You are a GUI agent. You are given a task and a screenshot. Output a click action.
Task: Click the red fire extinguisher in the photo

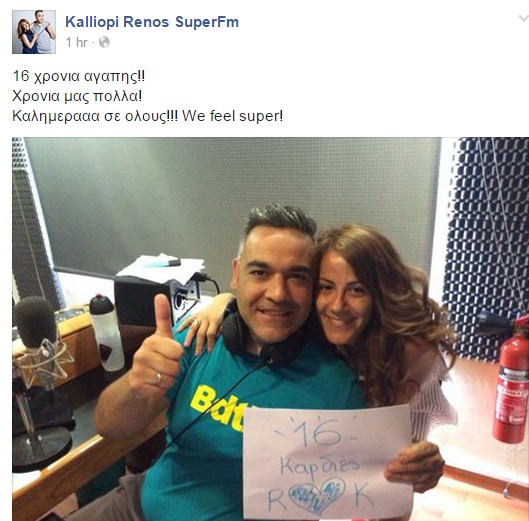pyautogui.click(x=511, y=381)
